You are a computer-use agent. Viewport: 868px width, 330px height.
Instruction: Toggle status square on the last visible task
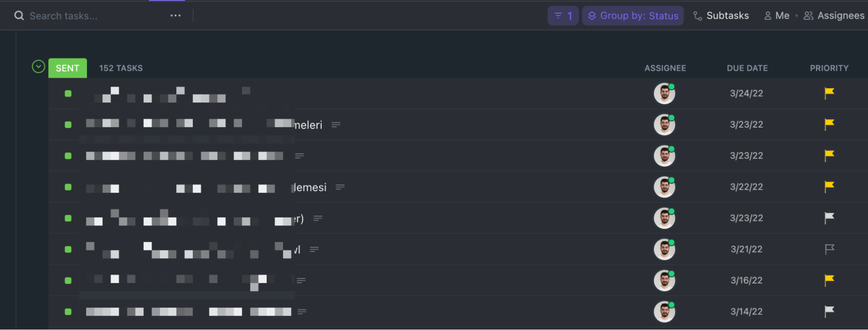(68, 312)
